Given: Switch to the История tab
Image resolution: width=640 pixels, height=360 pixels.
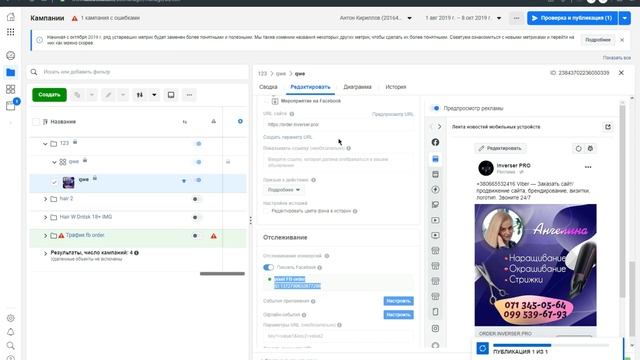Looking at the screenshot, I should click(x=396, y=87).
